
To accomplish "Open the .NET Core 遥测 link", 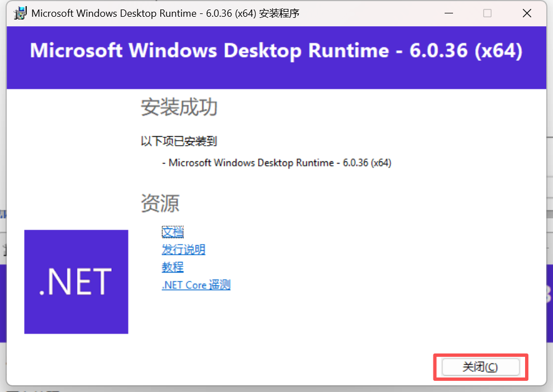I will coord(196,285).
